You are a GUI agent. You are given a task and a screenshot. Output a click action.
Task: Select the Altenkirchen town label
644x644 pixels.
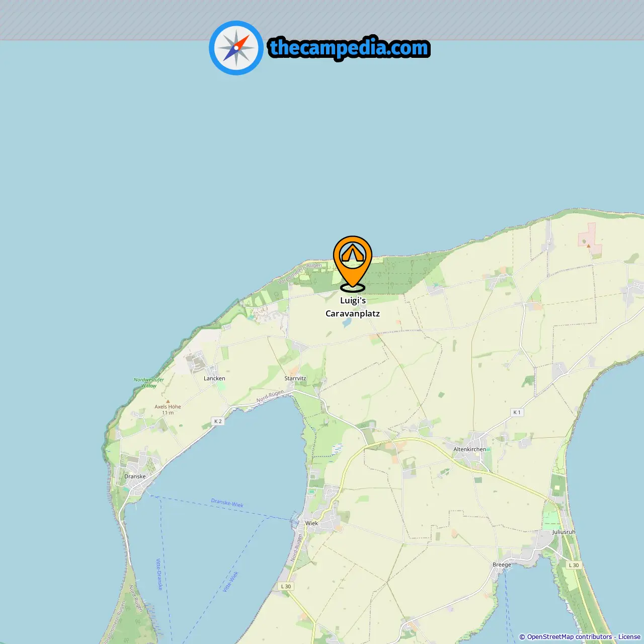(x=470, y=449)
